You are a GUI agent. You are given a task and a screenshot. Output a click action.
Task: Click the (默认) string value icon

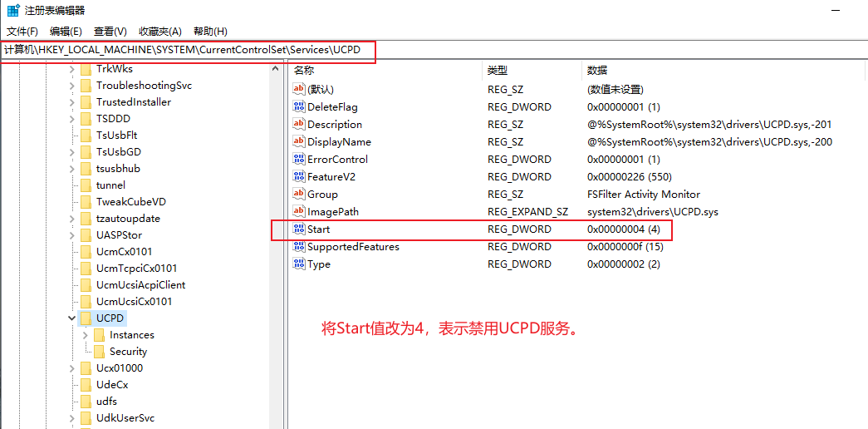tap(299, 89)
